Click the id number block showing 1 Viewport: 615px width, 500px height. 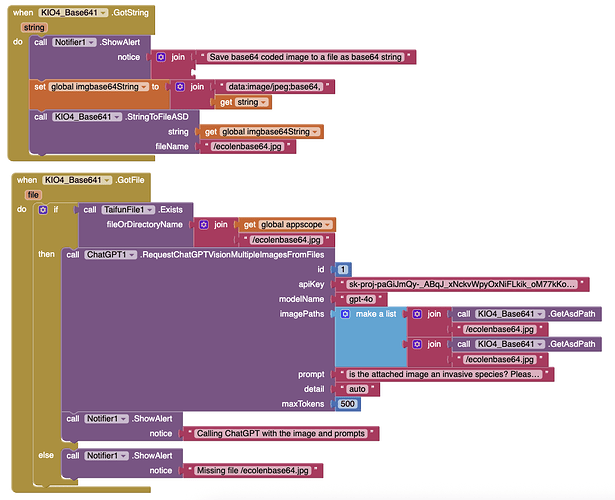343,269
